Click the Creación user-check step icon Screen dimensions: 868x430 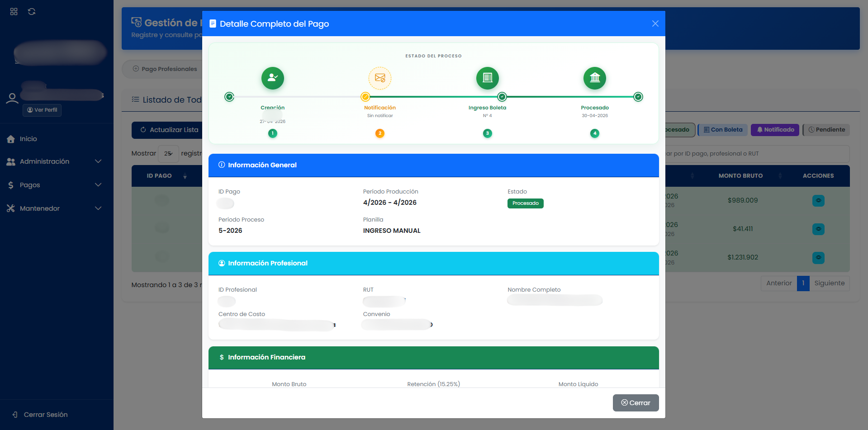(x=273, y=78)
